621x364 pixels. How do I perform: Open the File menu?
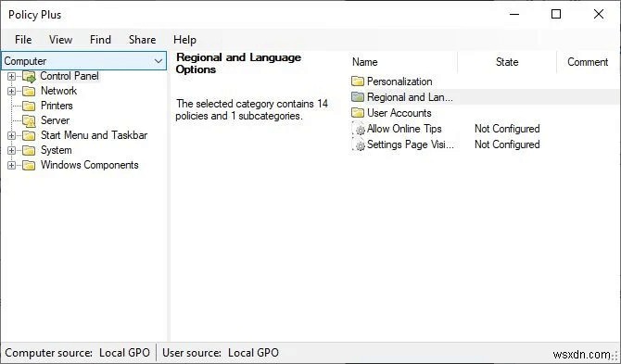(23, 40)
